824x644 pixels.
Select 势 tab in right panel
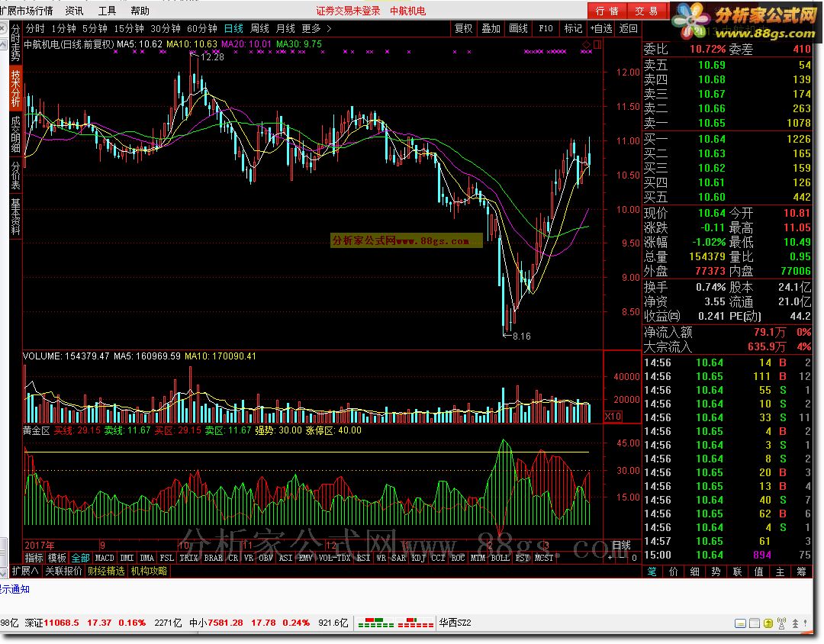click(716, 572)
